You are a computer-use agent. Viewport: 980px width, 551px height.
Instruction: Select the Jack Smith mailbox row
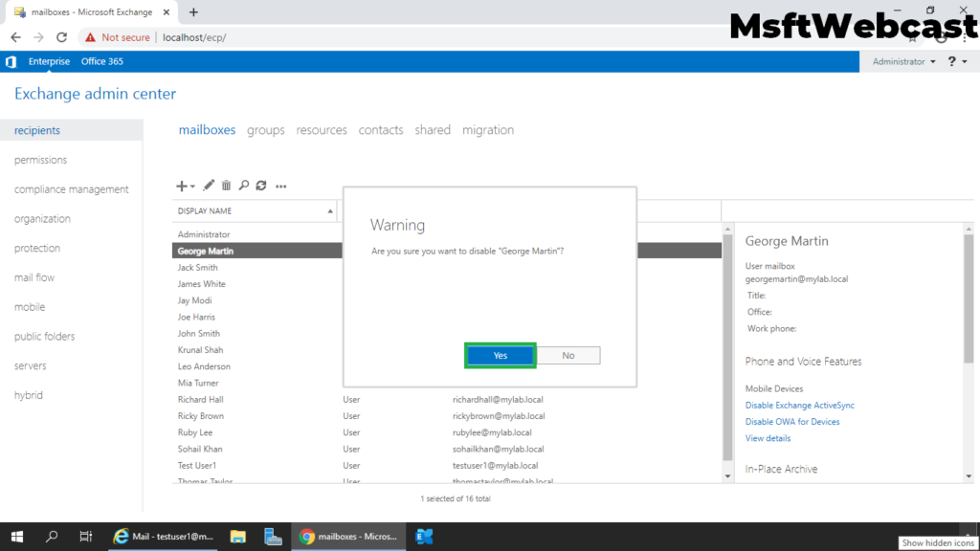click(256, 268)
